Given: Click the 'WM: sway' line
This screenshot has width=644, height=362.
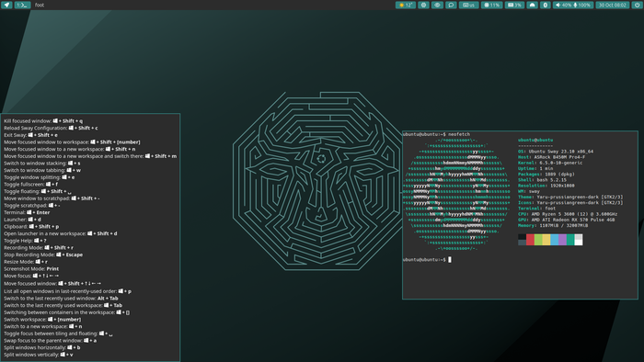Looking at the screenshot, I should click(x=529, y=191).
